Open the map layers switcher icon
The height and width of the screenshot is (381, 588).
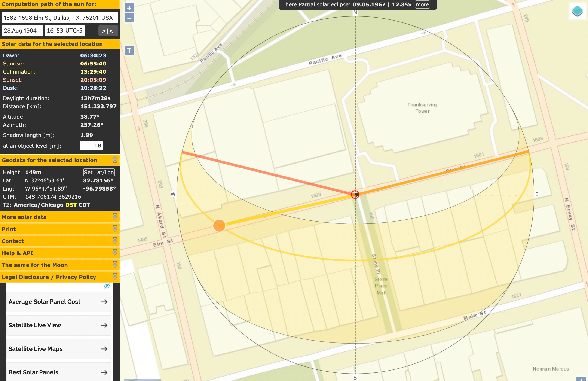(577, 11)
